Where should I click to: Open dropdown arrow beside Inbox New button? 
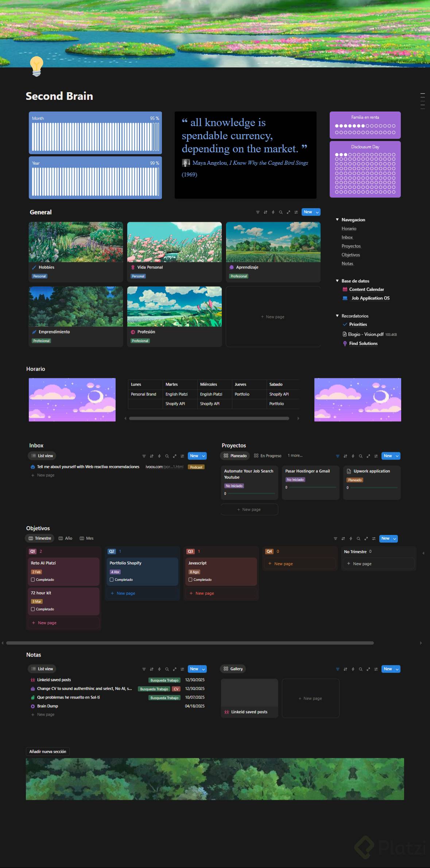point(204,456)
